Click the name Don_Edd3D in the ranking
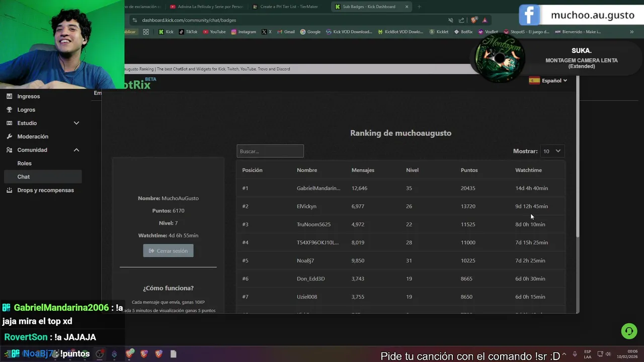The height and width of the screenshot is (362, 644). pos(311,279)
